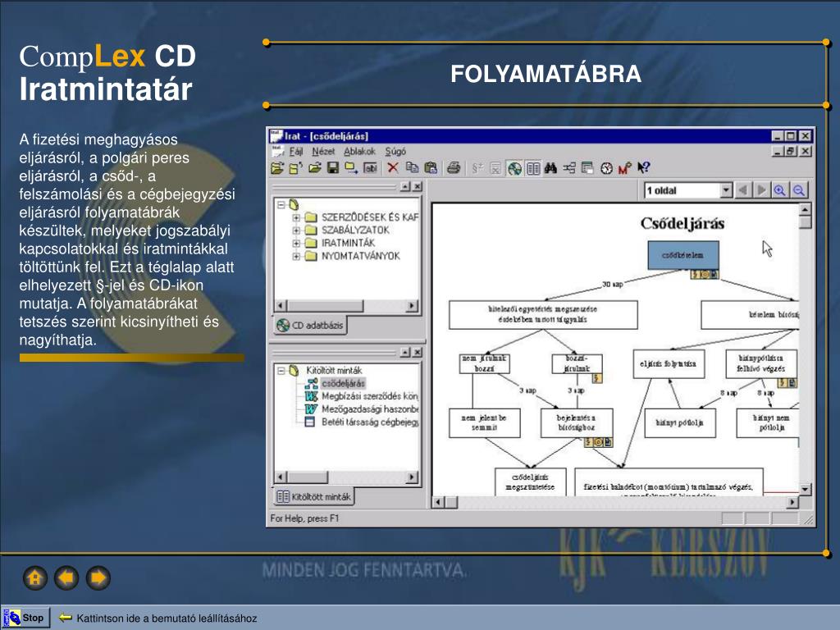The height and width of the screenshot is (630, 840).
Task: Toggle the filled samples book toolbar button
Action: point(533,168)
